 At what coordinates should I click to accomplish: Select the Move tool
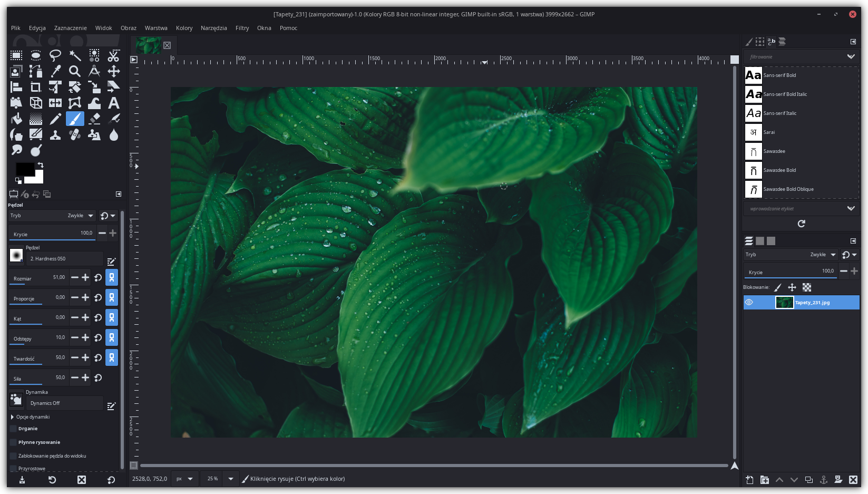click(113, 71)
